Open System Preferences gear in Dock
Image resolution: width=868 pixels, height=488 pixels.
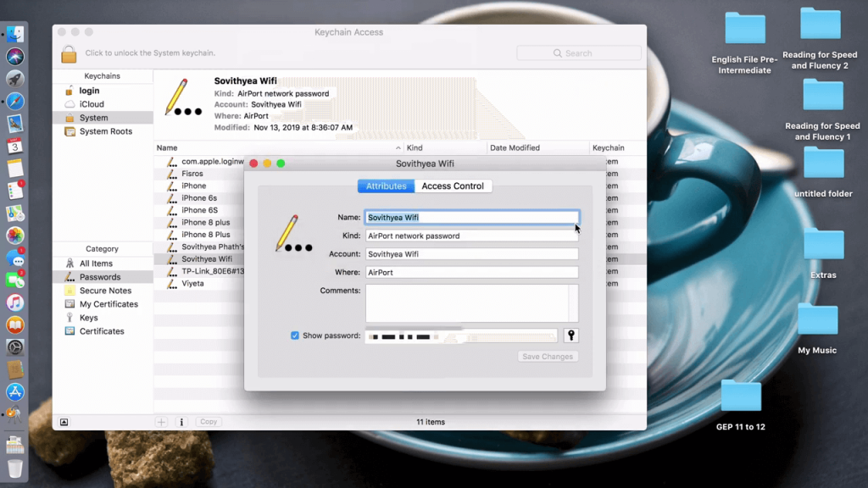(x=15, y=347)
